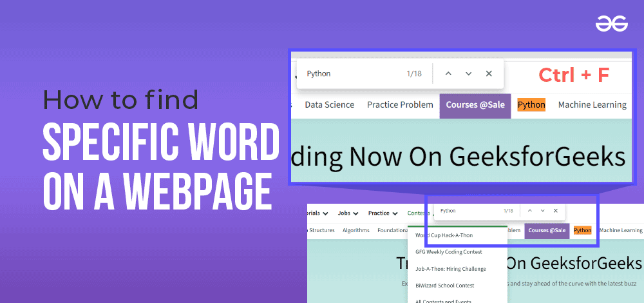Choose GFG Weekly Coding Contest menu entry
Viewport: 644px width, 303px height.
pyautogui.click(x=448, y=251)
